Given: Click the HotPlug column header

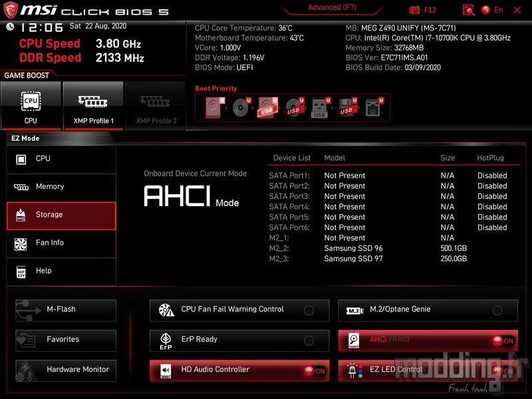Looking at the screenshot, I should [490, 158].
